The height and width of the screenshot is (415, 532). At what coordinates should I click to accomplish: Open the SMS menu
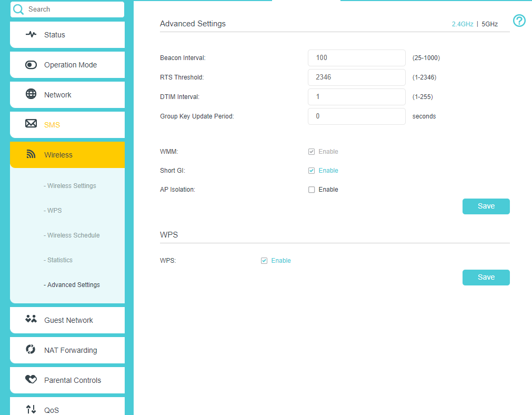(67, 125)
